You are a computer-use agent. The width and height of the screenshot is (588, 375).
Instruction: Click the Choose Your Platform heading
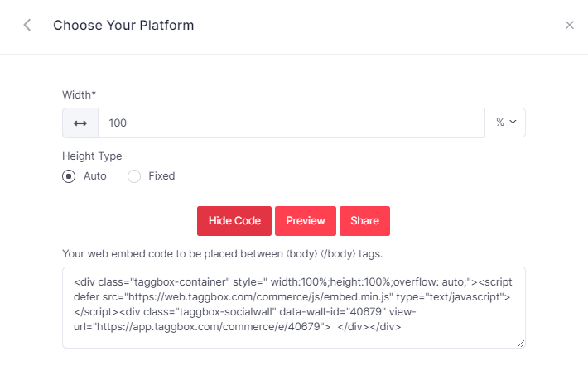123,25
